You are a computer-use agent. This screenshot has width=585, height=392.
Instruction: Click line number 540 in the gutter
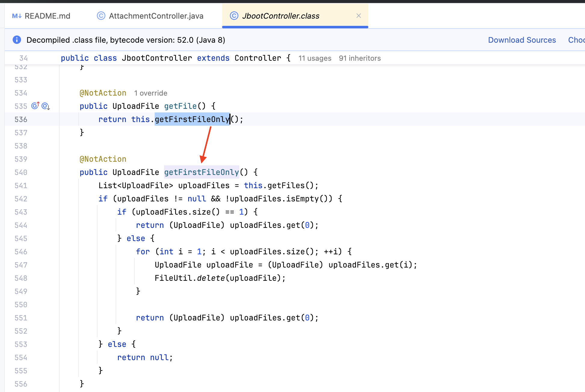coord(21,172)
